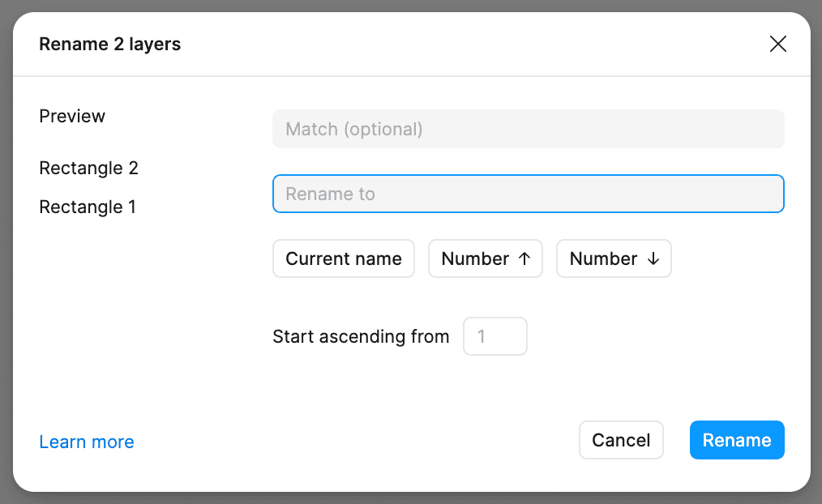Screen dimensions: 822x504
Task: Select the Rectangle 2 preview name
Action: pyautogui.click(x=88, y=169)
